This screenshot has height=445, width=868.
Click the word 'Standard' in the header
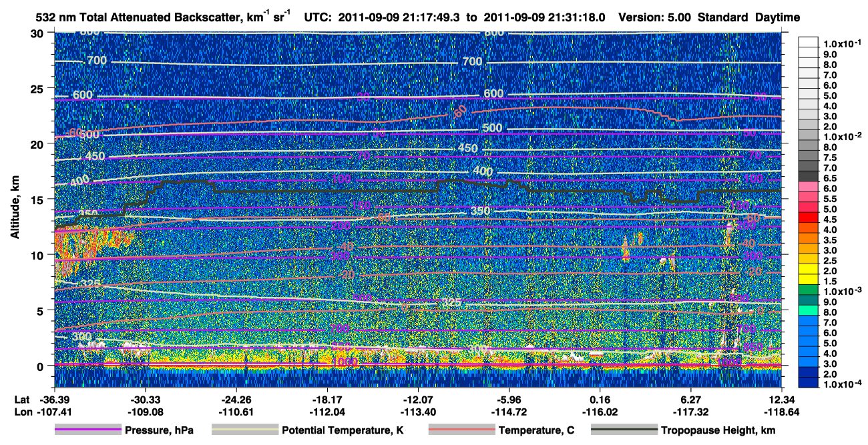click(723, 18)
